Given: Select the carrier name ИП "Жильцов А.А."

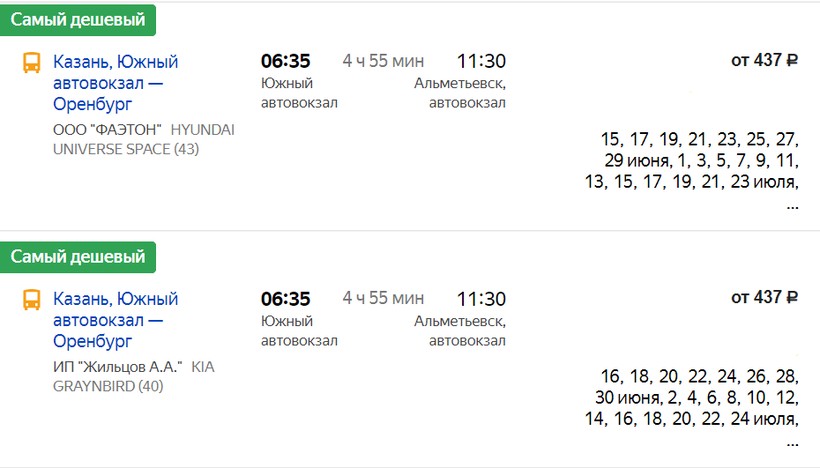Looking at the screenshot, I should tap(118, 367).
